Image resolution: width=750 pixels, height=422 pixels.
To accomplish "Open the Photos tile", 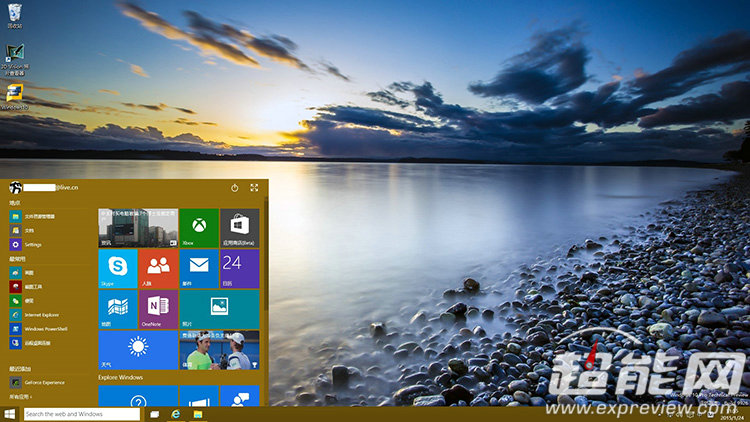I will [219, 309].
